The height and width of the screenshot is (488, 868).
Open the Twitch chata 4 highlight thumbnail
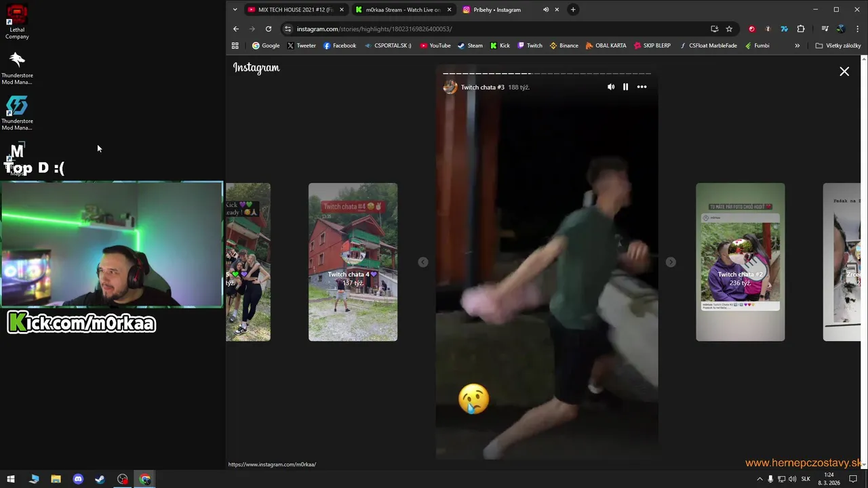pos(353,262)
